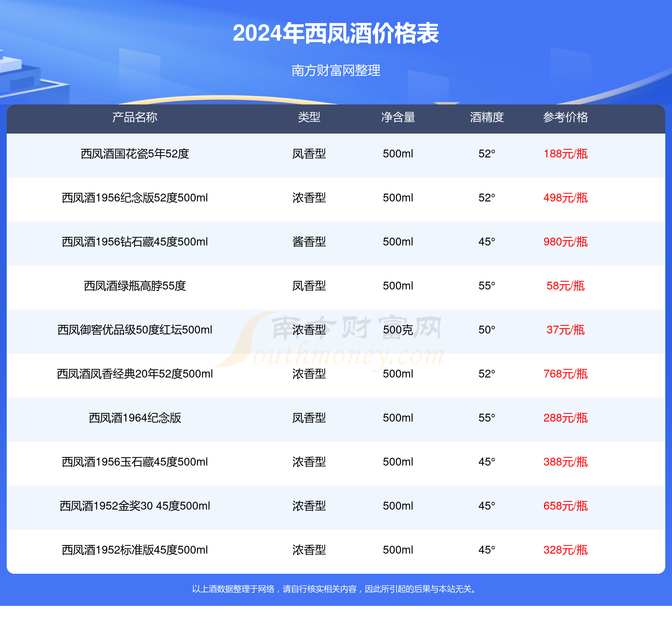
Task: Click 55° in the 绿瓶高脖 row
Action: click(487, 286)
